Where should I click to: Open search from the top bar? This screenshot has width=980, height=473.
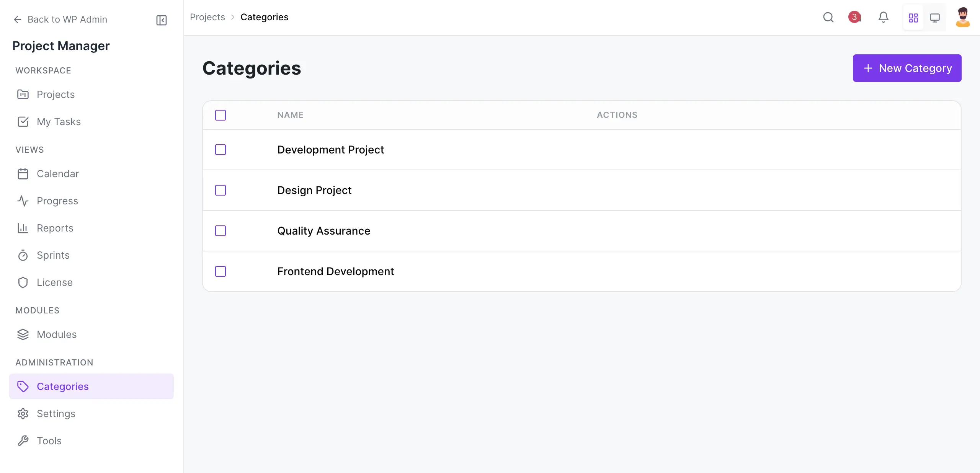coord(828,17)
